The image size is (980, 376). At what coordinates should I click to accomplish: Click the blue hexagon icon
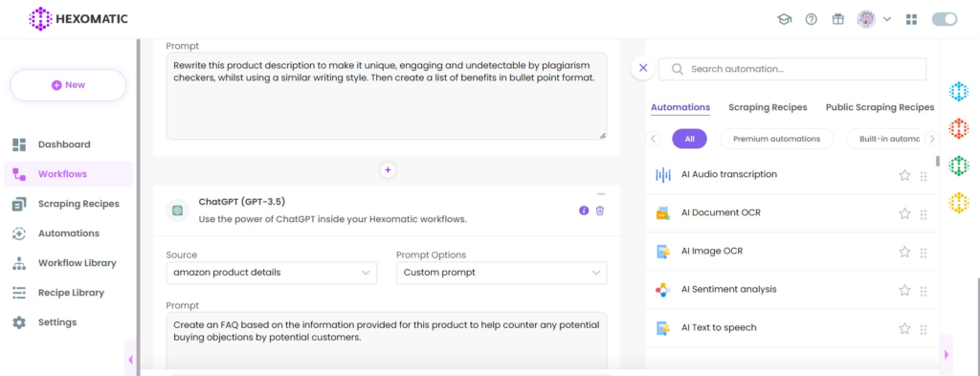tap(958, 92)
